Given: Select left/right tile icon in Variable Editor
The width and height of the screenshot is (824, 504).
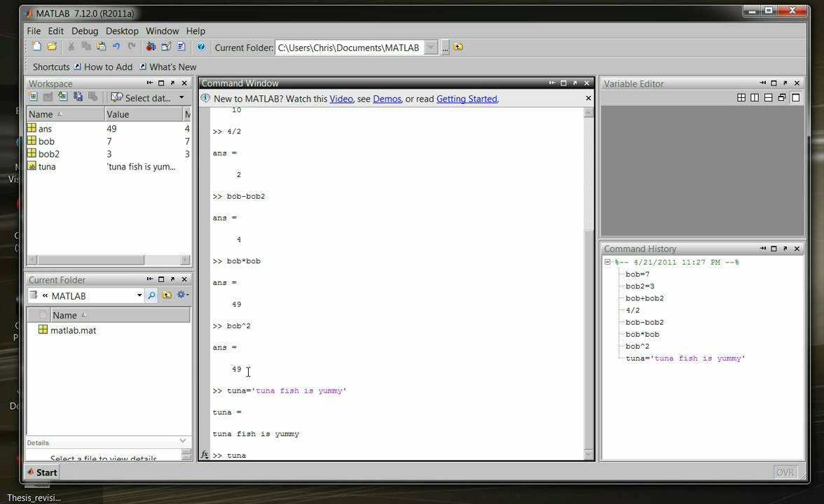Looking at the screenshot, I should click(x=755, y=98).
